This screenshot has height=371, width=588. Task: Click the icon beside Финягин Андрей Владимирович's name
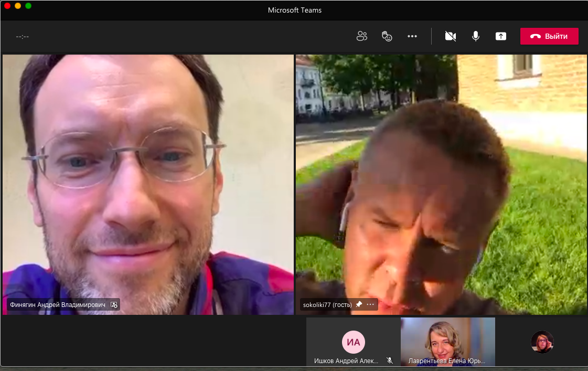pos(114,304)
